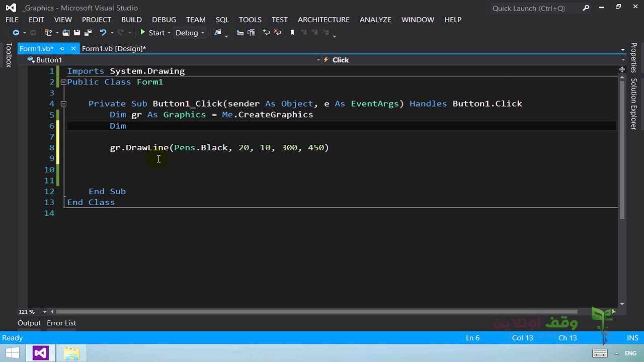Open the Debug solution configuration dropdown
This screenshot has width=644, height=362.
coord(190,33)
